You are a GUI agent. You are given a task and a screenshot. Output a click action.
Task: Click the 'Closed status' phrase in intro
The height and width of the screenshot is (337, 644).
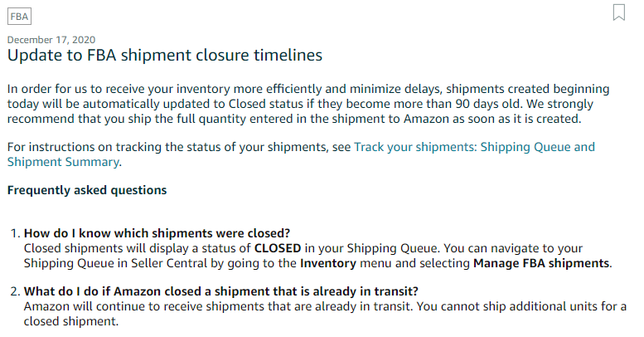(267, 104)
